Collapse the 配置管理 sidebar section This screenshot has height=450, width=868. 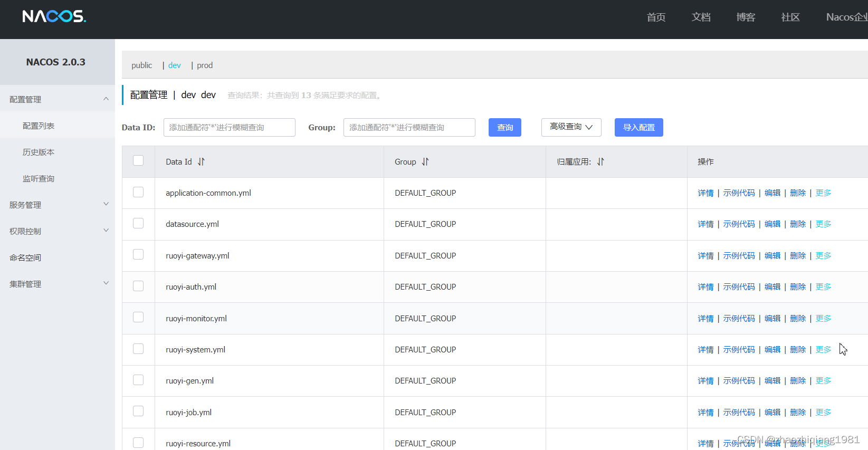(x=106, y=99)
